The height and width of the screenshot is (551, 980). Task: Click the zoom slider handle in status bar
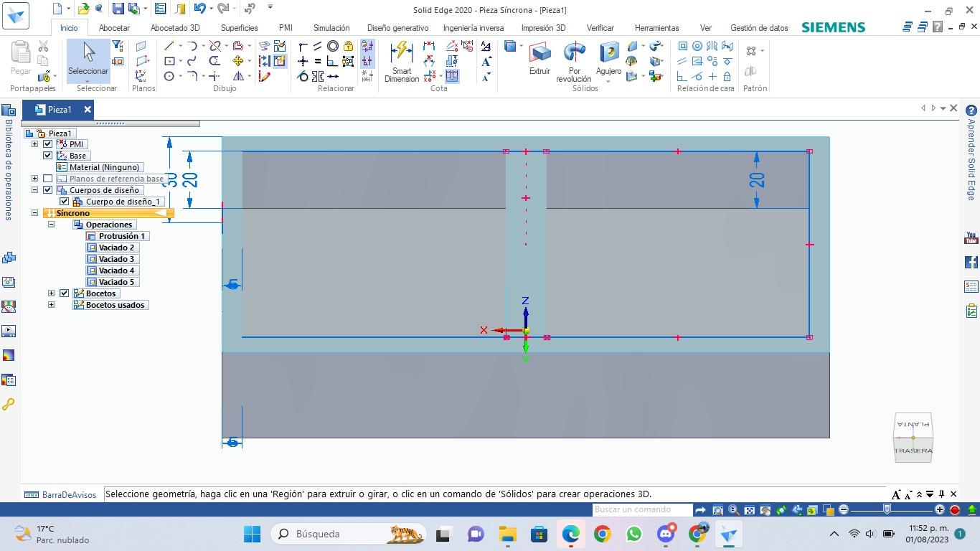(887, 509)
